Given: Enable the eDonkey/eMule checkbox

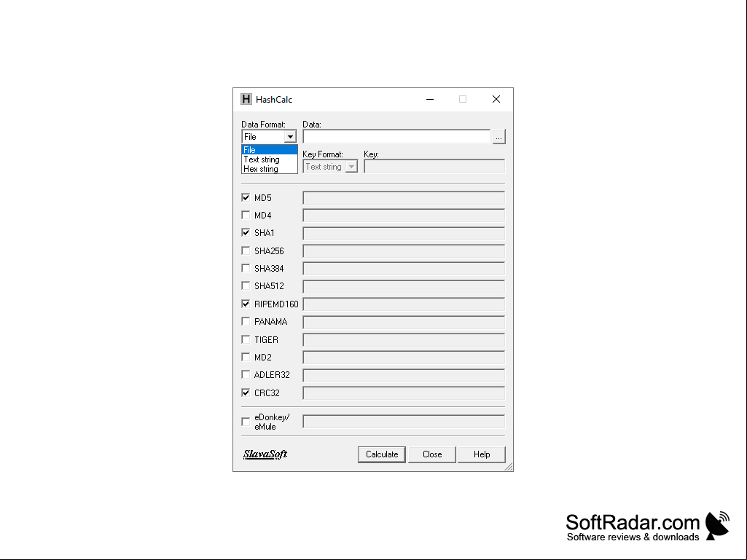Looking at the screenshot, I should [x=246, y=422].
